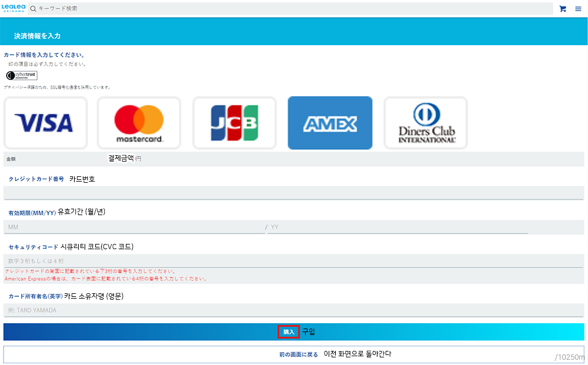
Task: Click the 決済情報を入力 heading
Action: (37, 36)
